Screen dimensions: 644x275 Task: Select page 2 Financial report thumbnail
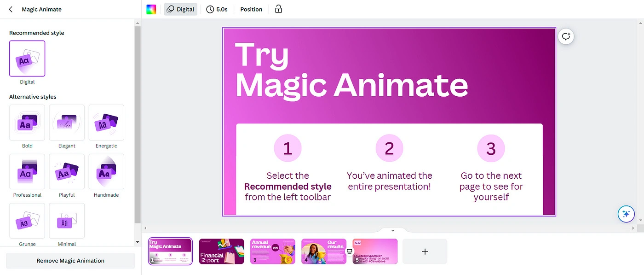[222, 252]
